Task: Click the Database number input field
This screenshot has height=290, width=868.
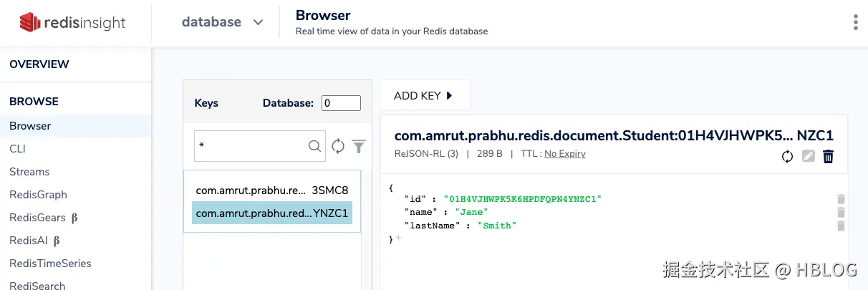Action: click(341, 103)
